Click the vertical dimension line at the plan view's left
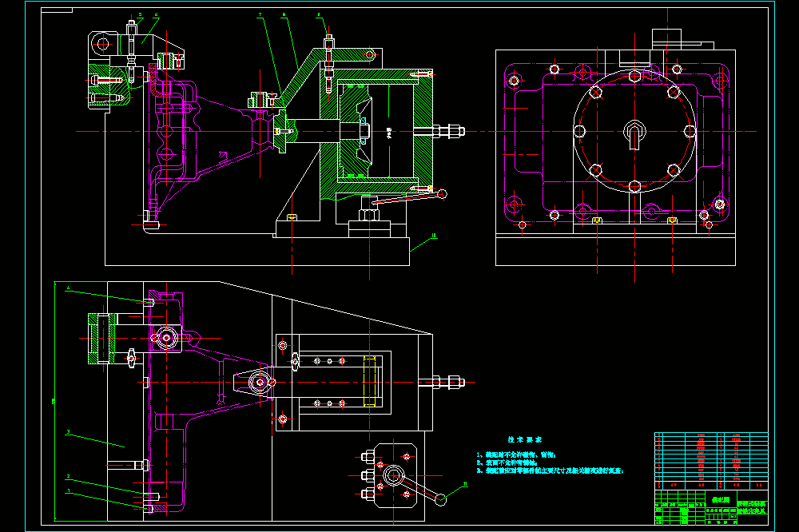The height and width of the screenshot is (532, 799). 54,401
